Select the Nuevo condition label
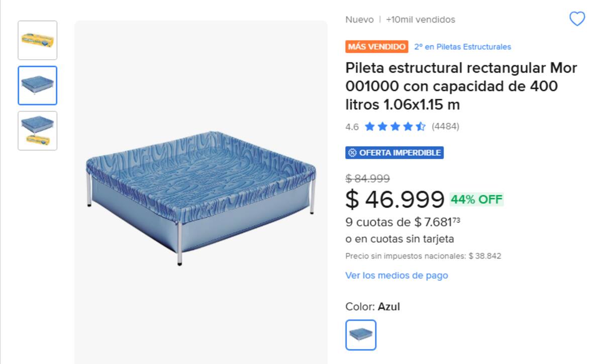603x364 pixels. (356, 20)
